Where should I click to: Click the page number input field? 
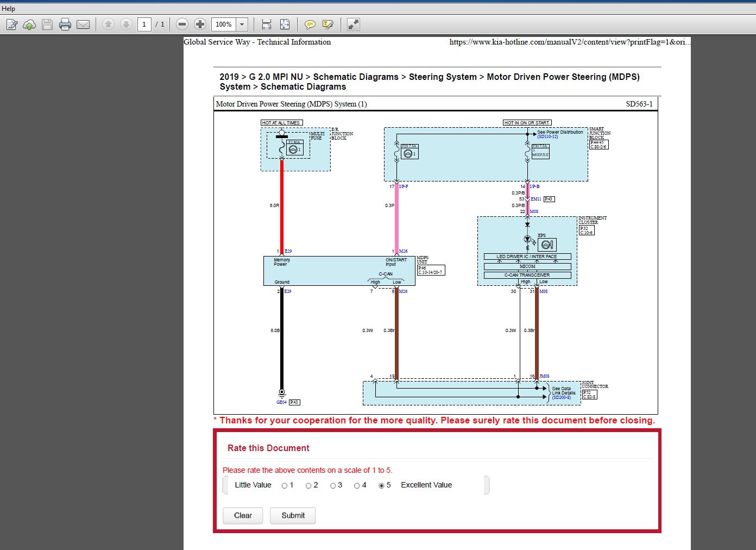144,24
